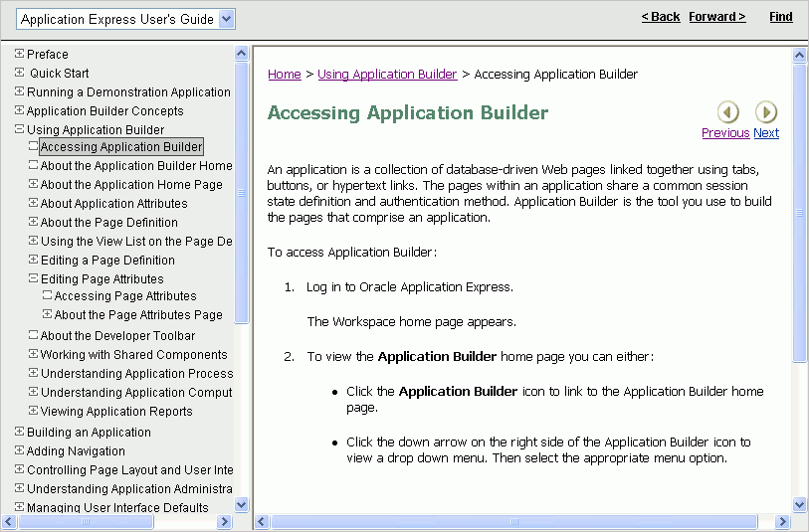Screen dimensions: 809x532
Task: Expand the Quick Start tree node
Action: tap(19, 73)
